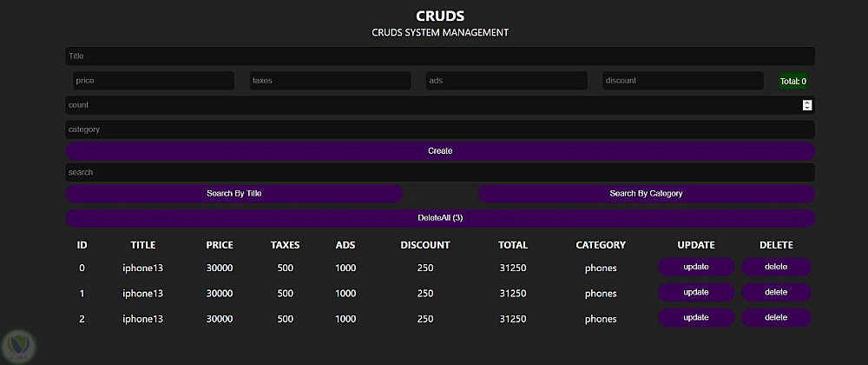
Task: Click the search input box
Action: pyautogui.click(x=439, y=172)
